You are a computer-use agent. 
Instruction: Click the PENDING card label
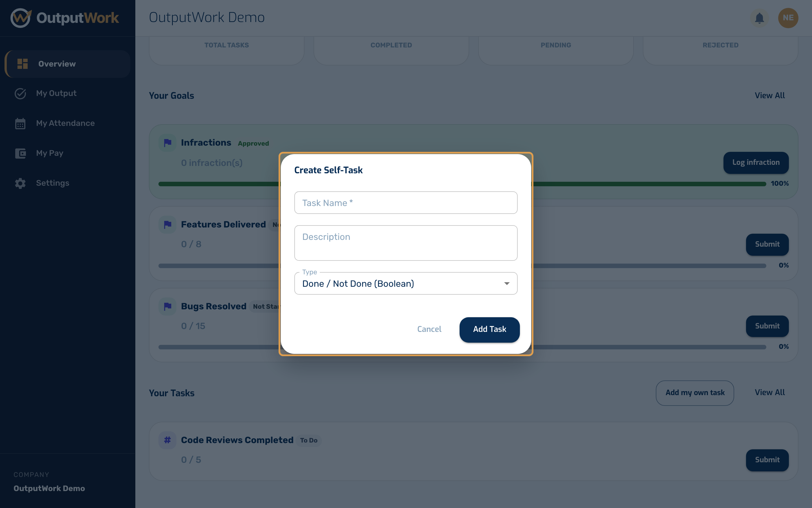click(x=556, y=45)
